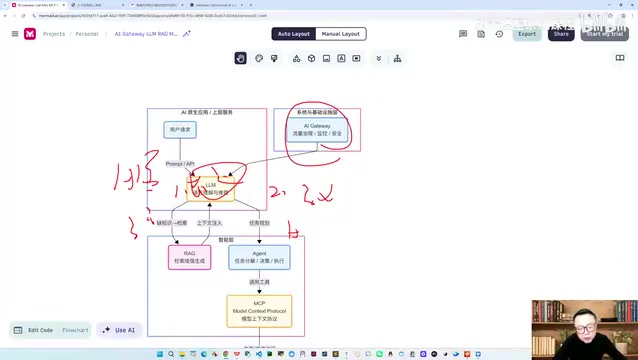Screen dimensions: 638x360
Task: Expand more tools double-chevron
Action: click(379, 59)
